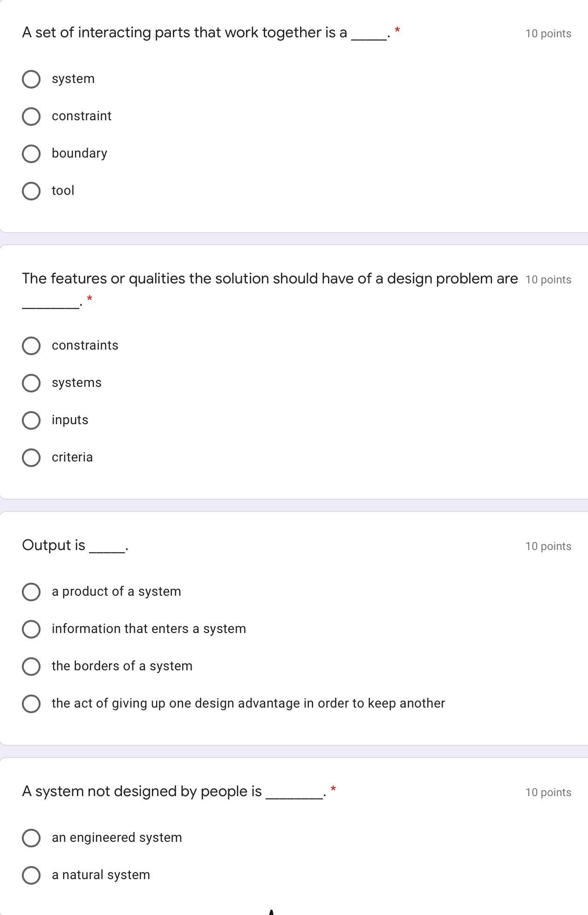Choose the "constraints" radio option
The image size is (588, 915).
tap(31, 346)
